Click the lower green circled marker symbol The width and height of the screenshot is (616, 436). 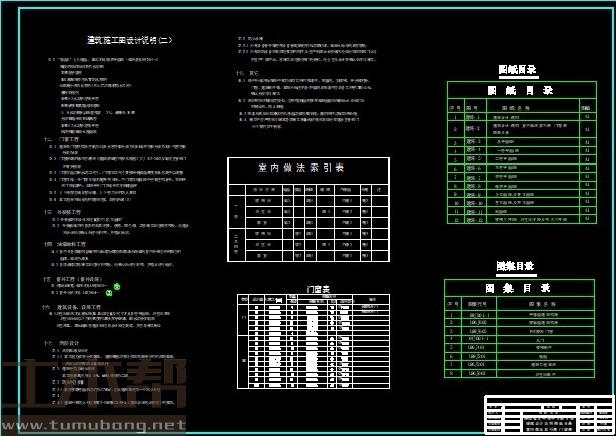[x=109, y=293]
